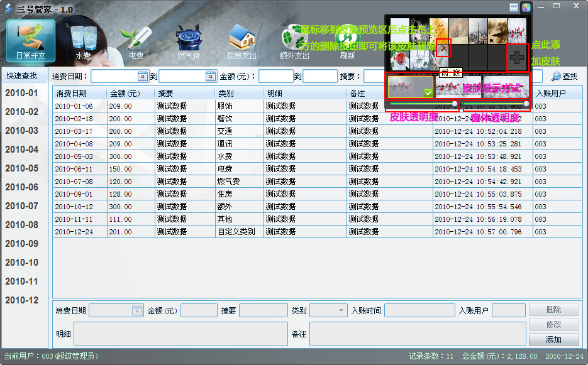The width and height of the screenshot is (588, 365).
Task: Click the 2010-11-11 date cell
Action: click(x=80, y=219)
